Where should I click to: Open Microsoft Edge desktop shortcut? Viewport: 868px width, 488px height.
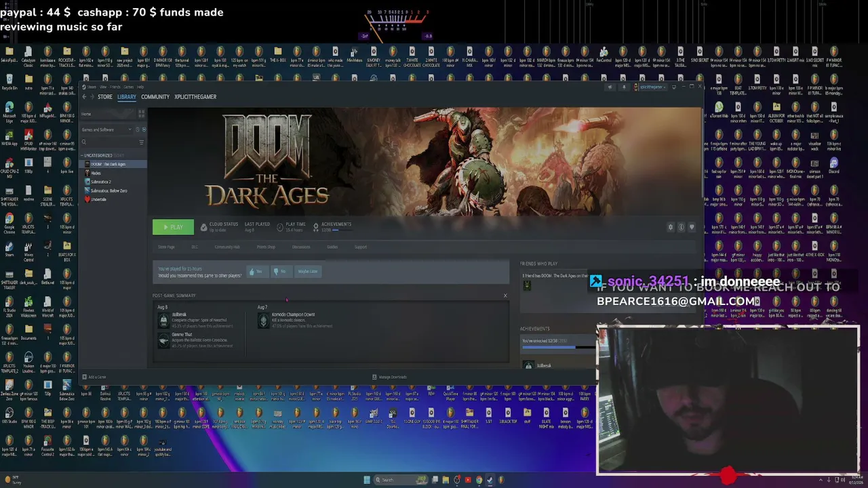(9, 111)
